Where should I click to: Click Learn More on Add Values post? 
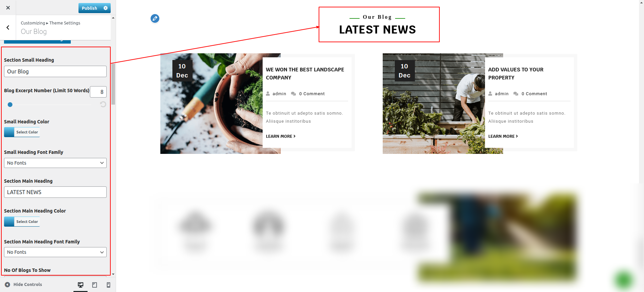tap(503, 136)
